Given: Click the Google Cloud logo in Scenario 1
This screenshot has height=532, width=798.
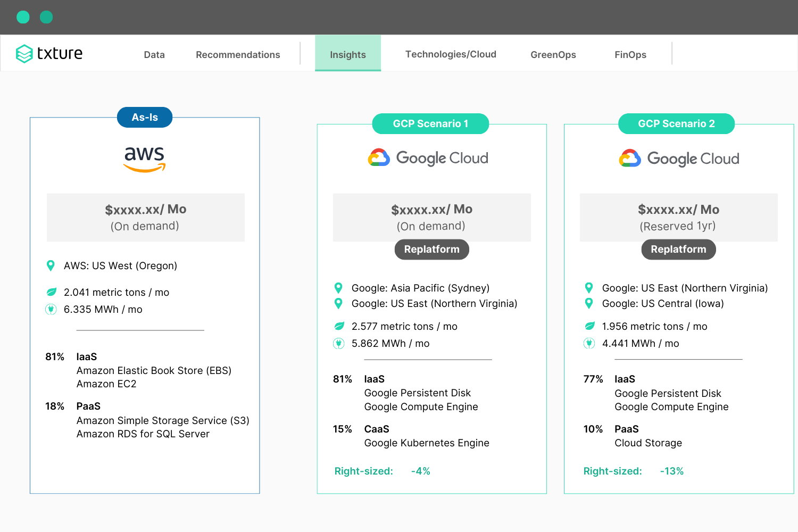Looking at the screenshot, I should 428,158.
